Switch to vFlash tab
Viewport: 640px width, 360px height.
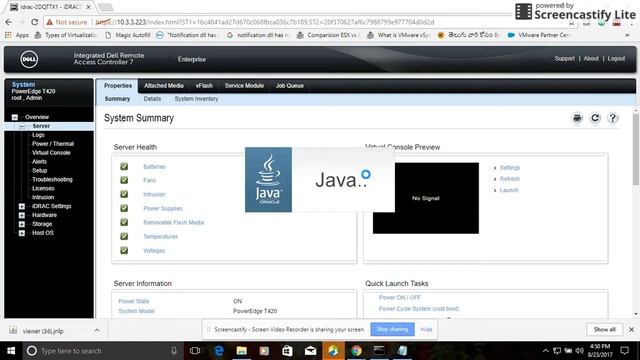[204, 86]
